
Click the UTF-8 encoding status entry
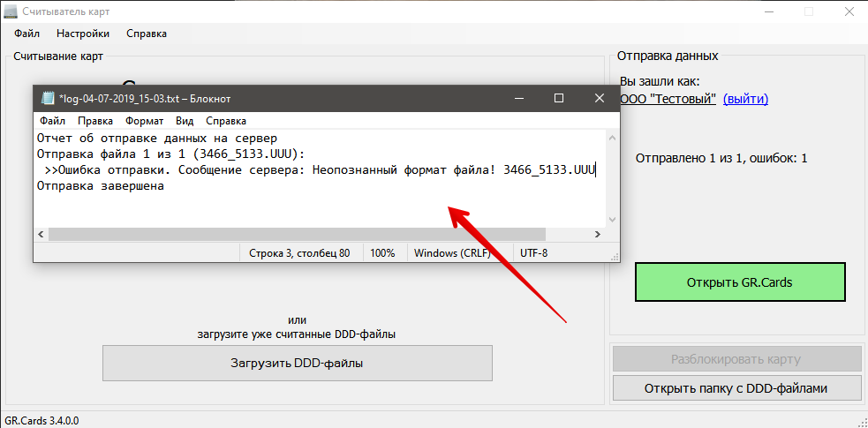click(534, 253)
